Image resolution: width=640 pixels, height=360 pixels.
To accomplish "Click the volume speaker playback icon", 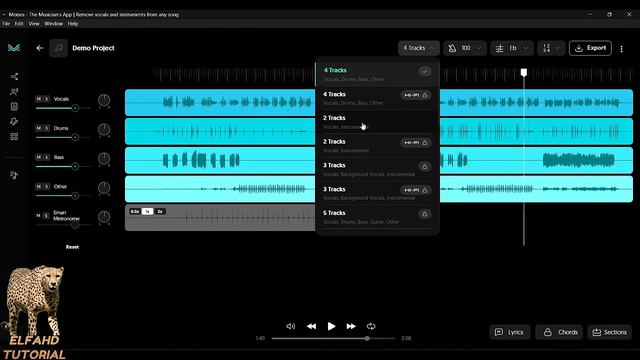I will coord(291,326).
